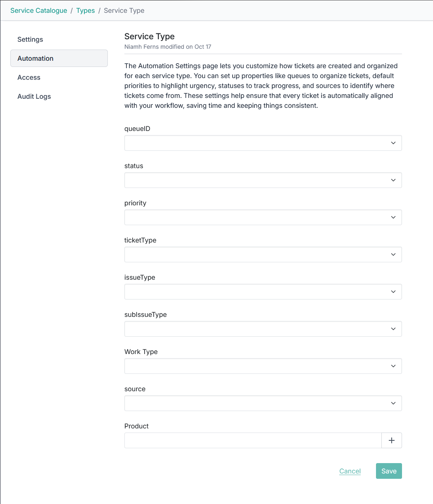Click the chevron arrow on priority field
433x504 pixels.
click(393, 217)
